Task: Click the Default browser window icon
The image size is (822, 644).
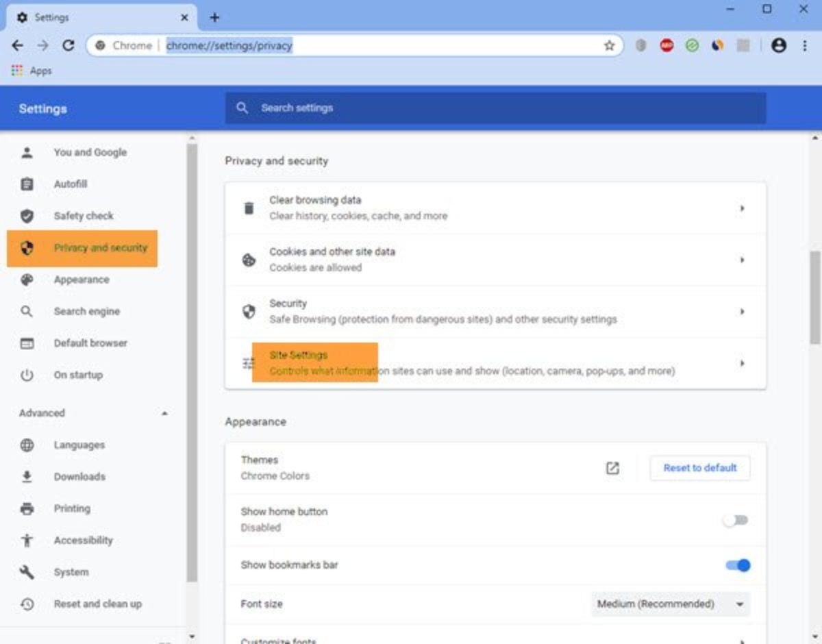Action: (x=27, y=343)
